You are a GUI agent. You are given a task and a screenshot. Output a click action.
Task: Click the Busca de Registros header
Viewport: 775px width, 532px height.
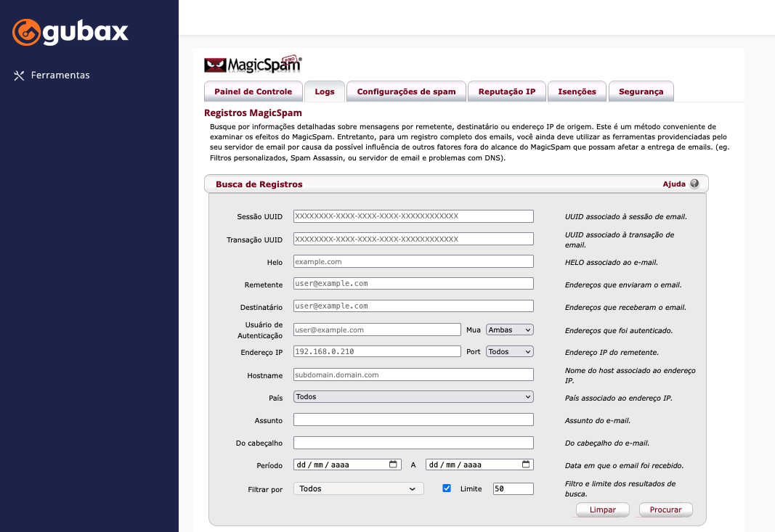click(x=259, y=184)
